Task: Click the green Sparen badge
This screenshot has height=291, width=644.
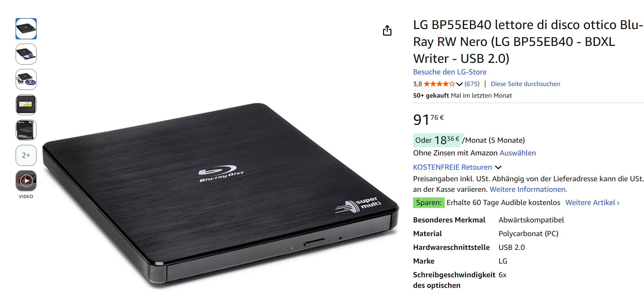Action: point(429,203)
